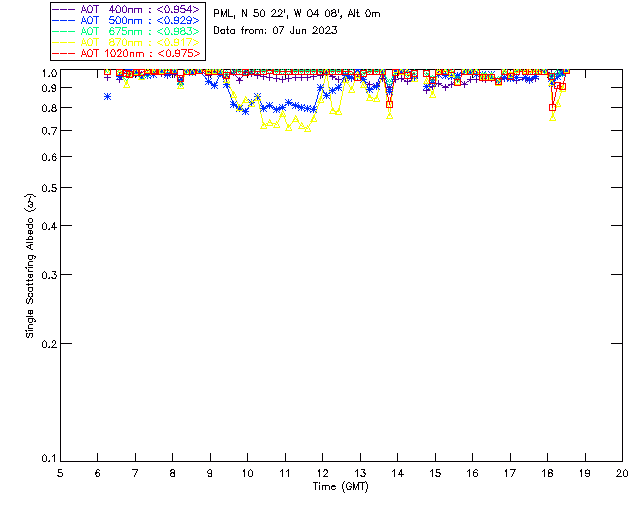Screen dimensions: 640x512
Task: Click the y-axis label 0.1
Action: coord(49,459)
